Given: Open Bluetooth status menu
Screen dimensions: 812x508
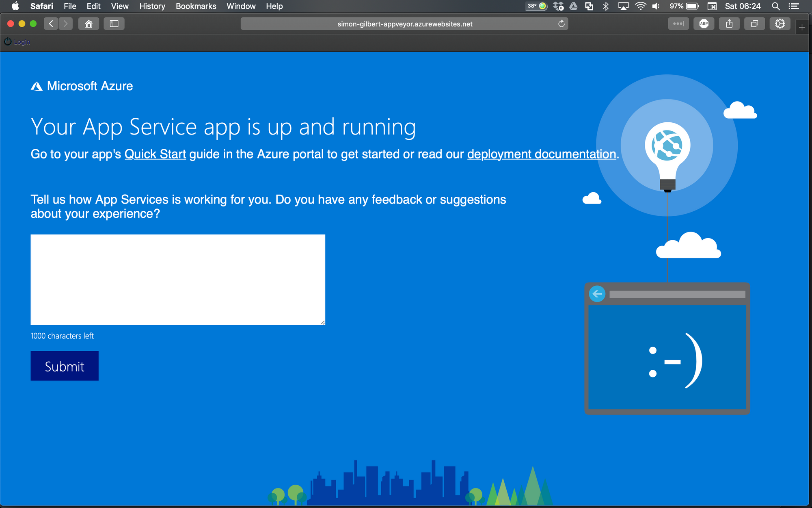Looking at the screenshot, I should click(606, 6).
